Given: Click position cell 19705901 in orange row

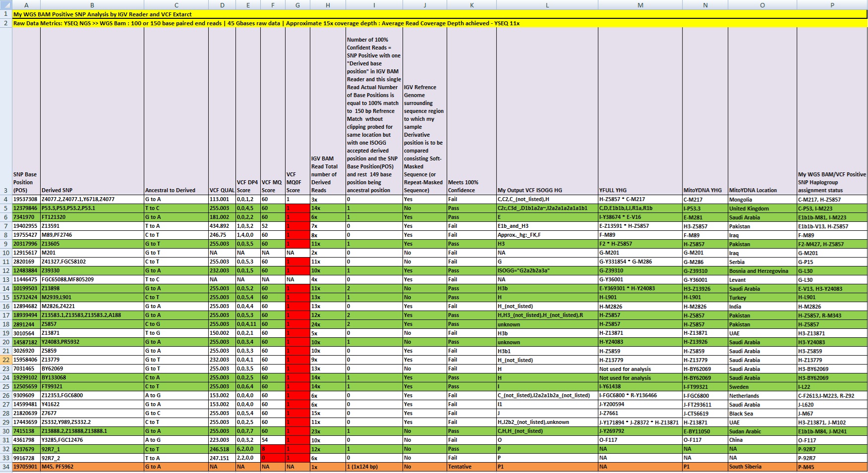Looking at the screenshot, I should coord(26,467).
